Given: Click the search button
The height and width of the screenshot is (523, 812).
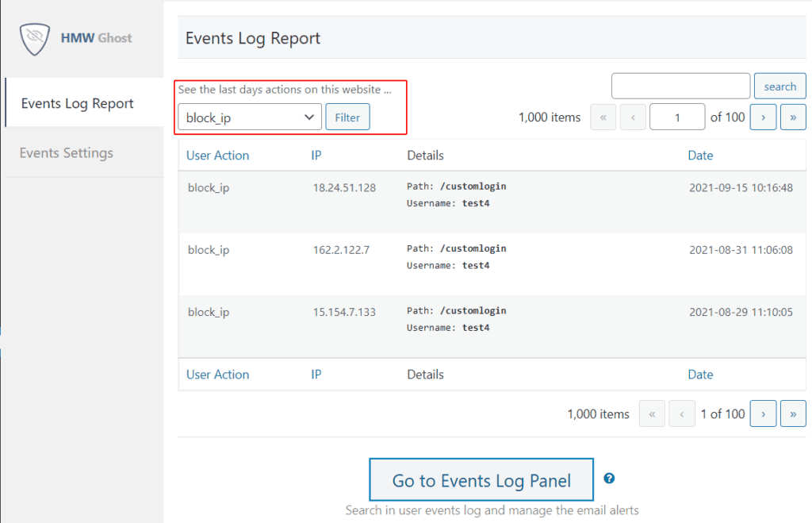Looking at the screenshot, I should (x=779, y=87).
